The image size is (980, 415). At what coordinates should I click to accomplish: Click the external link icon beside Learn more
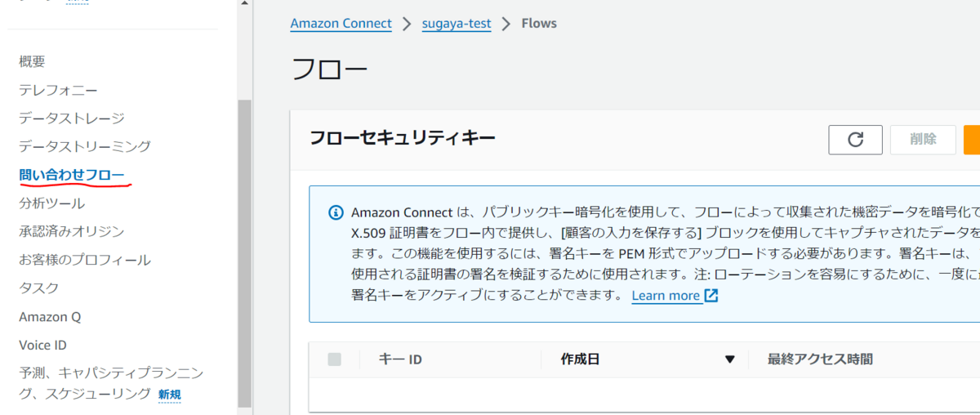711,295
